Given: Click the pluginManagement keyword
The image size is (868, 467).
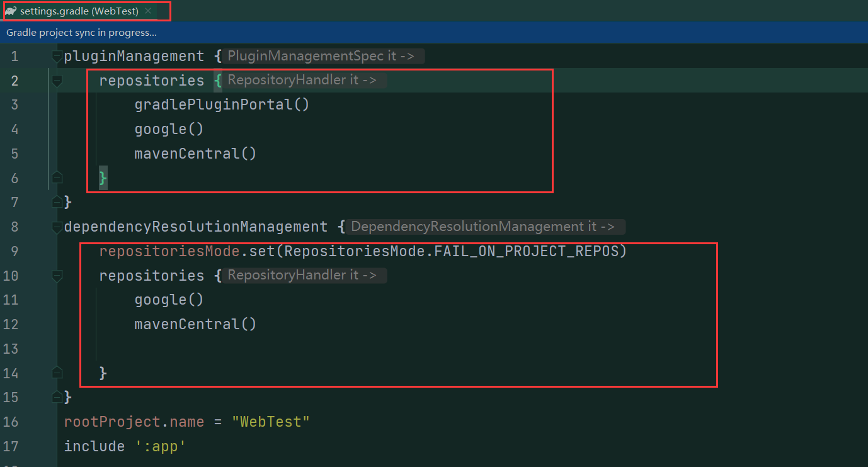Looking at the screenshot, I should tap(134, 56).
